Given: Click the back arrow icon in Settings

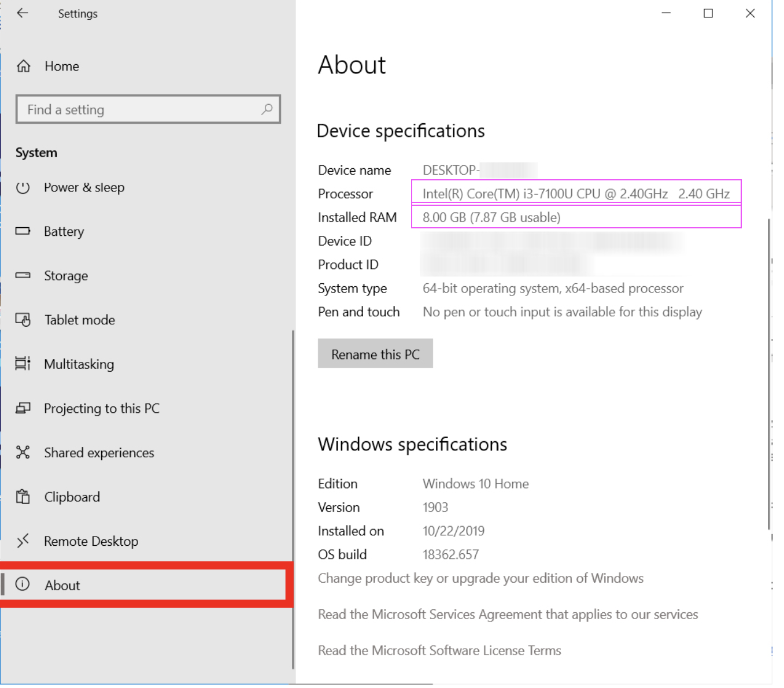Looking at the screenshot, I should (23, 13).
